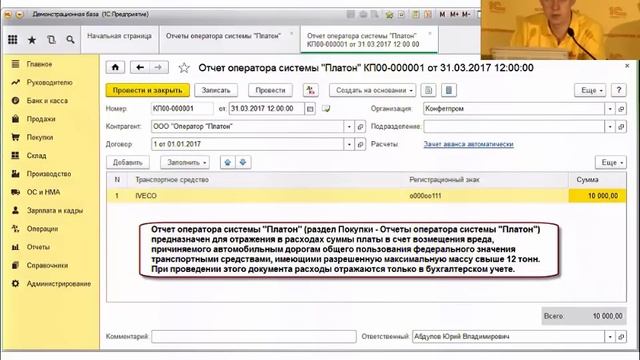Click Добавить row button
The width and height of the screenshot is (640, 360).
click(x=128, y=162)
